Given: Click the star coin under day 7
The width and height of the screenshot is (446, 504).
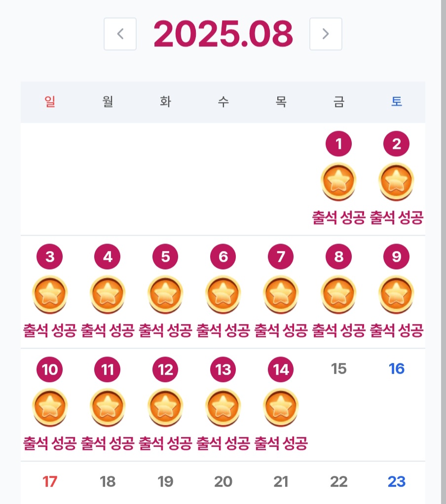Looking at the screenshot, I should coord(281,294).
